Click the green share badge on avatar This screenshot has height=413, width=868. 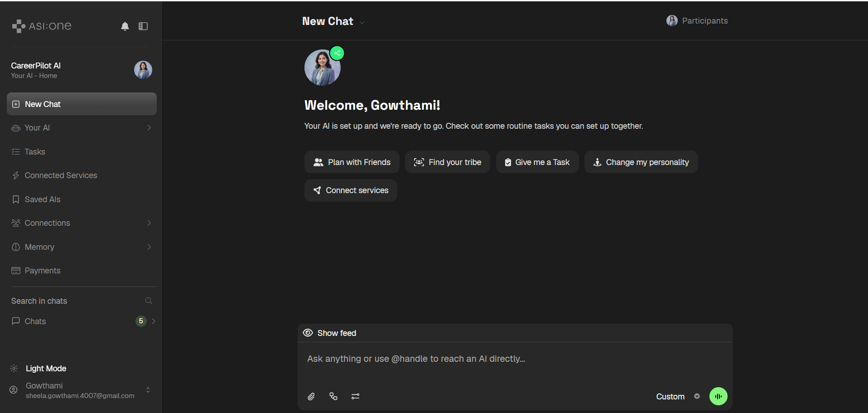coord(337,53)
